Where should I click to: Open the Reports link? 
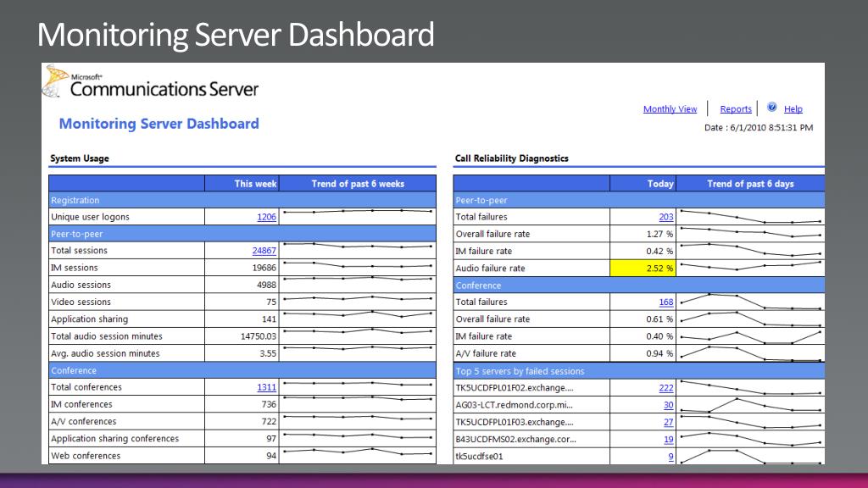(736, 109)
